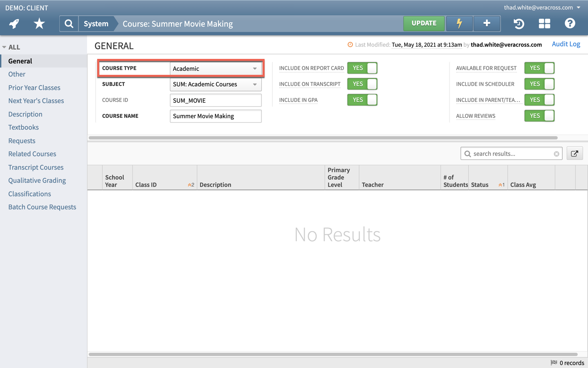The image size is (588, 368).
Task: Click the search results input field
Action: [511, 154]
